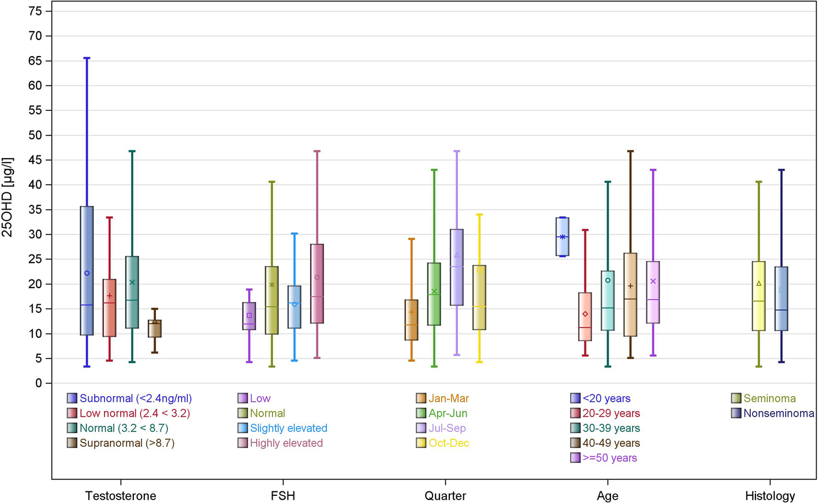Viewport: 819px width, 504px height.
Task: Click the red Low normal testosterone box
Action: [x=109, y=308]
